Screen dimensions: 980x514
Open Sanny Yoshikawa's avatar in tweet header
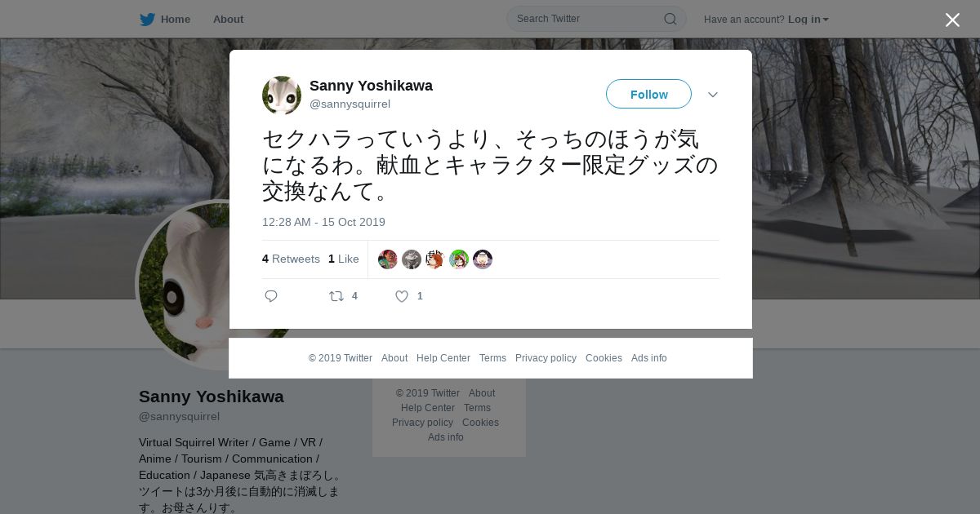tap(282, 95)
